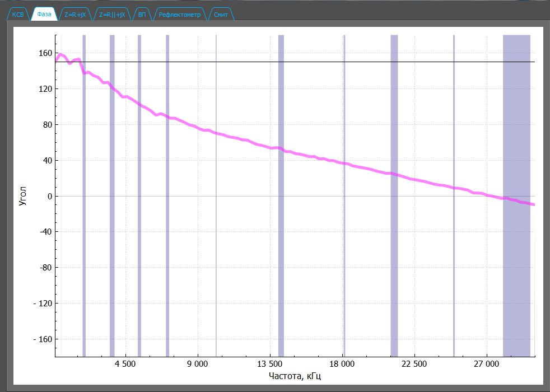Viewport: 550px width, 392px height.
Task: Click the 160 tick on the angle axis
Action: coord(45,53)
